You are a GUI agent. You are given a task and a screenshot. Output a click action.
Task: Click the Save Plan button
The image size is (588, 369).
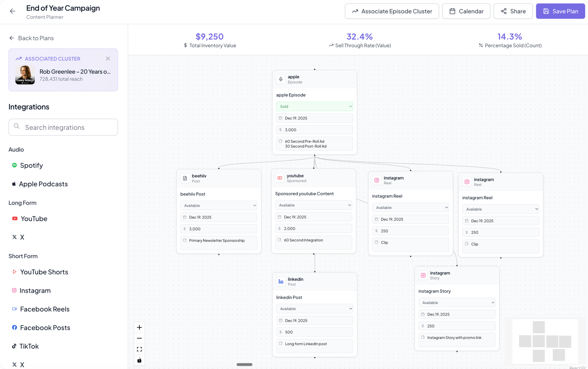[560, 11]
